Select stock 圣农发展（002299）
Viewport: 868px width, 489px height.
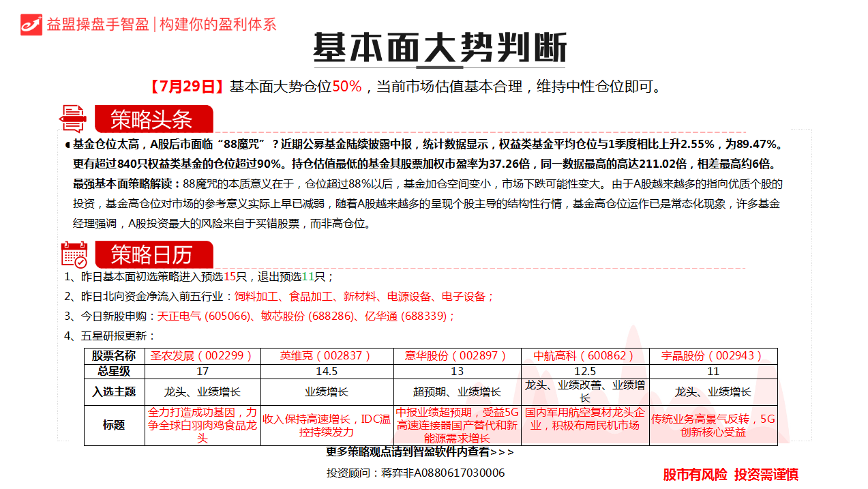tap(202, 355)
